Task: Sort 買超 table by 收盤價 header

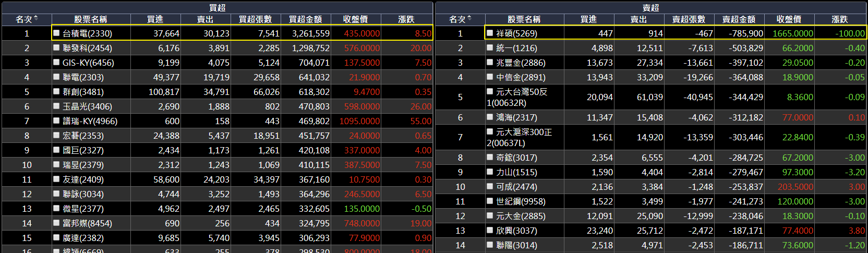Action: tap(355, 19)
